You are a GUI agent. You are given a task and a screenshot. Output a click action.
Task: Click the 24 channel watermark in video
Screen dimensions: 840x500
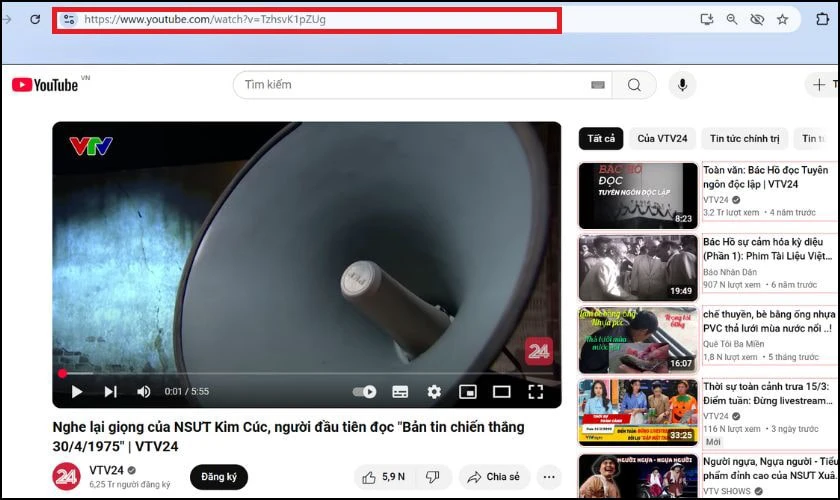pos(539,352)
